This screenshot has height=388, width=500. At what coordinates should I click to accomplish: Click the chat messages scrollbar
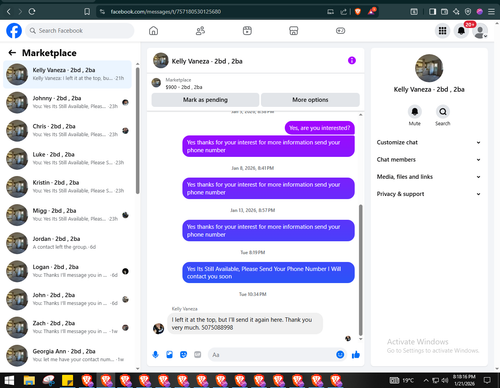pyautogui.click(x=360, y=270)
